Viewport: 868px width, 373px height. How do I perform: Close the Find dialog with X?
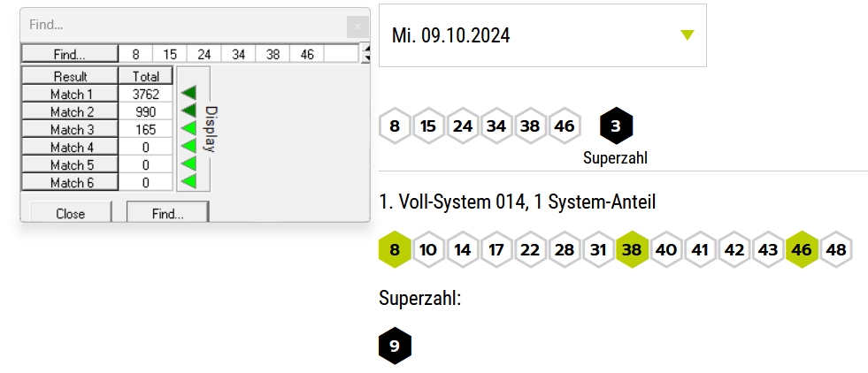coord(357,27)
